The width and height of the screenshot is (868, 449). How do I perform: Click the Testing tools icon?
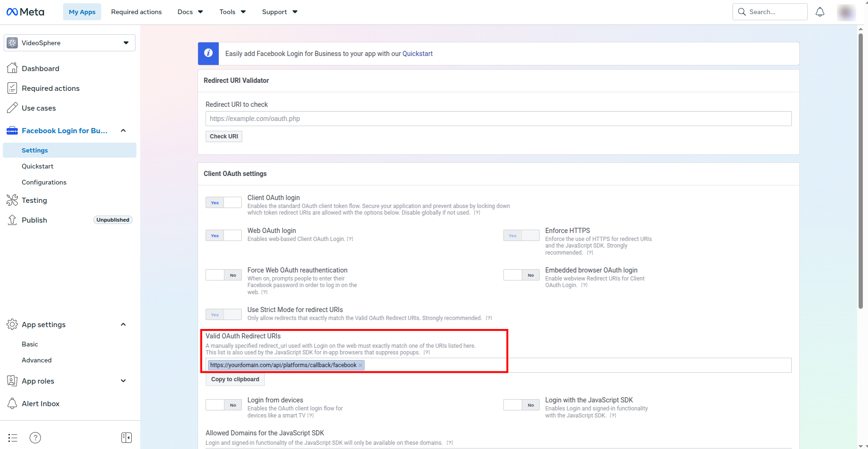click(x=12, y=200)
